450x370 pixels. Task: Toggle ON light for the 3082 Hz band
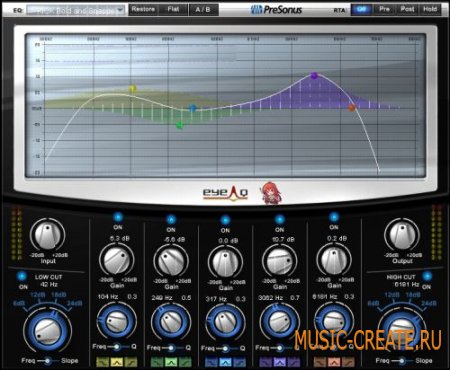click(x=279, y=219)
